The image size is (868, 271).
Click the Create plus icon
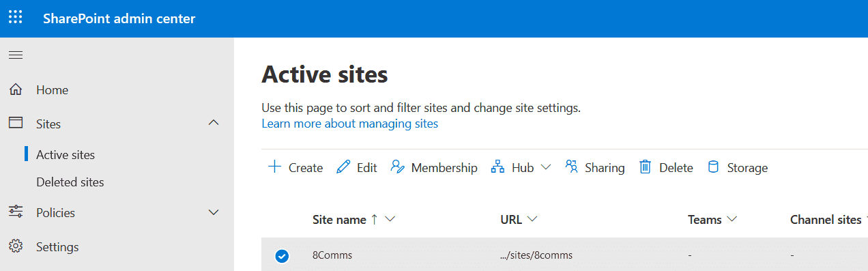274,167
